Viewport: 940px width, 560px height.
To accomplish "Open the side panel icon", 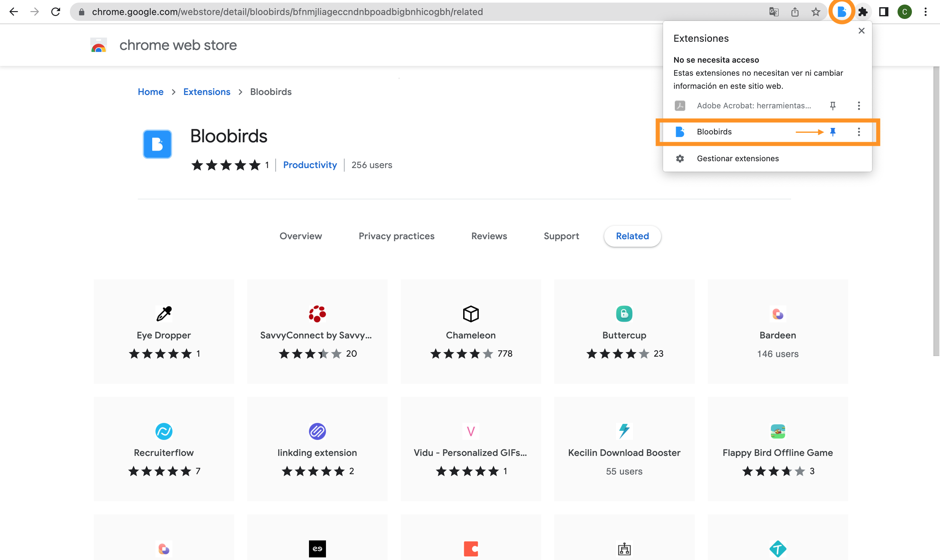I will click(x=883, y=12).
